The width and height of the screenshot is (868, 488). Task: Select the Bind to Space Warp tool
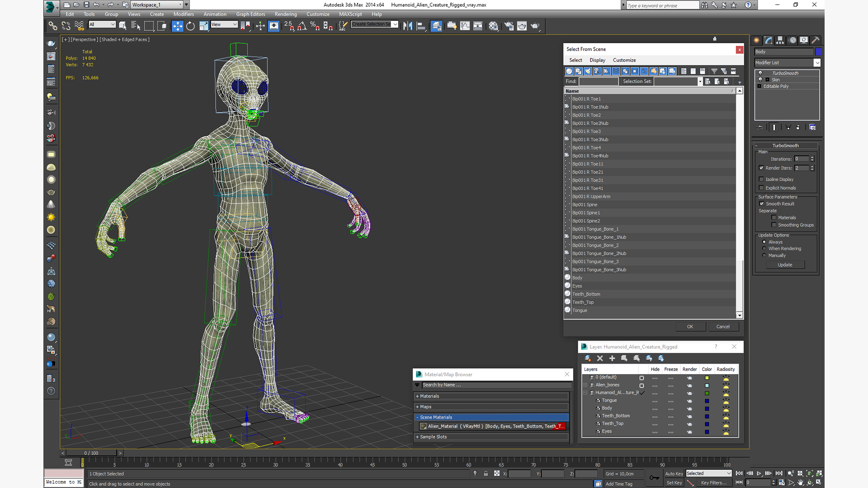[79, 26]
